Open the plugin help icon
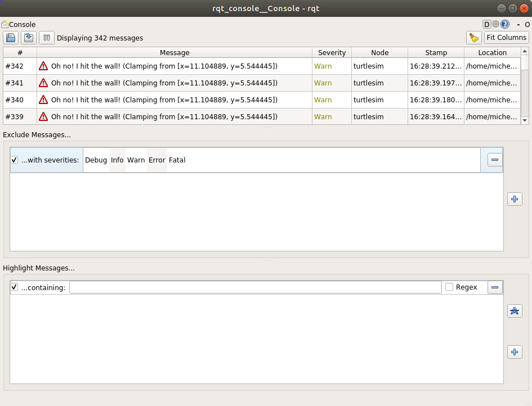 coord(505,24)
